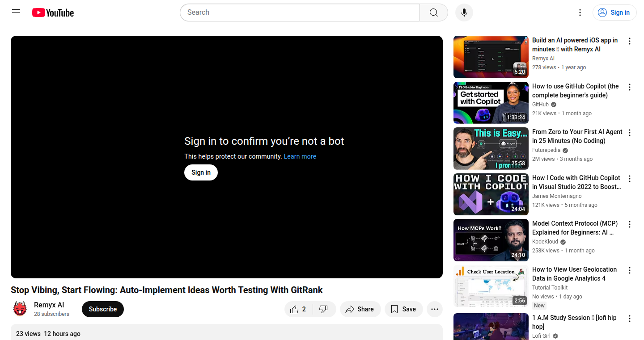Click the magnifier search button
This screenshot has height=340, width=644.
[434, 13]
